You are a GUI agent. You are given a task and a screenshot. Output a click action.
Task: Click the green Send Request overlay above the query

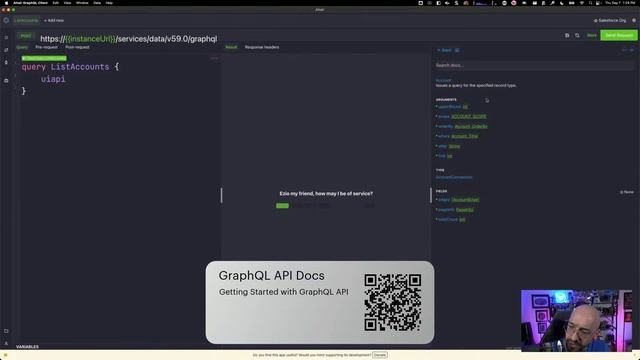(x=44, y=58)
